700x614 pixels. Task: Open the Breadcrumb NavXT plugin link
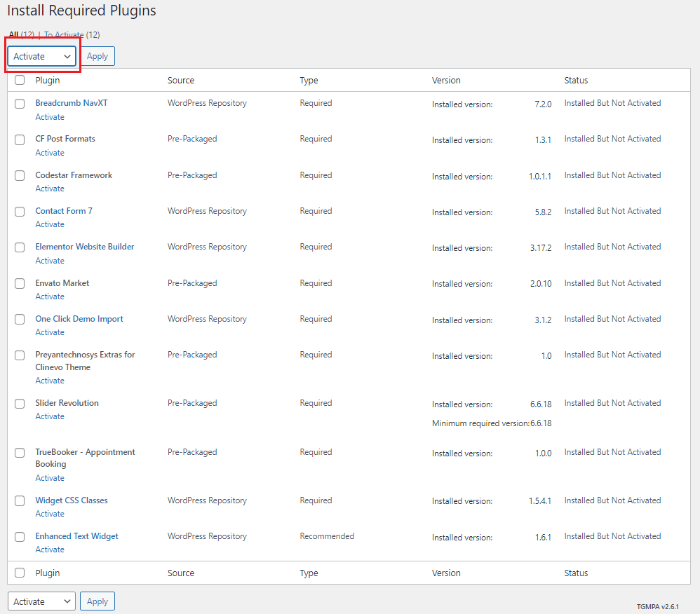click(x=72, y=102)
